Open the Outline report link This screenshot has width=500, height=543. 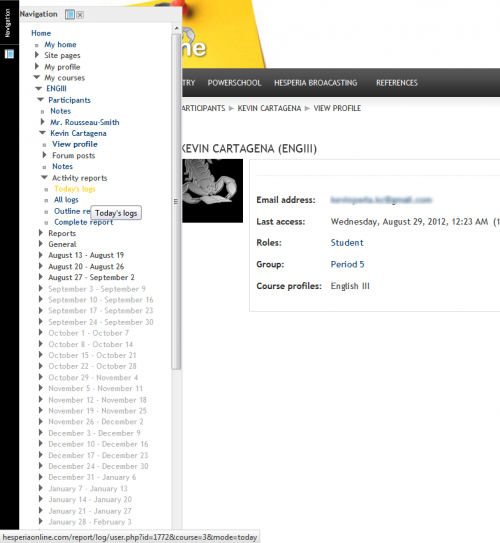[x=72, y=211]
